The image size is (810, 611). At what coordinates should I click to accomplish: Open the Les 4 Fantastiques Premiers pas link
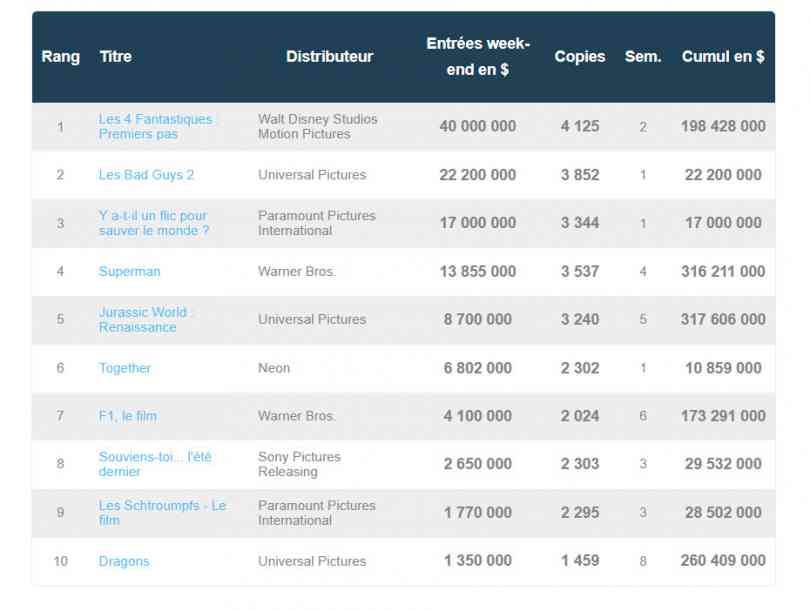(155, 127)
